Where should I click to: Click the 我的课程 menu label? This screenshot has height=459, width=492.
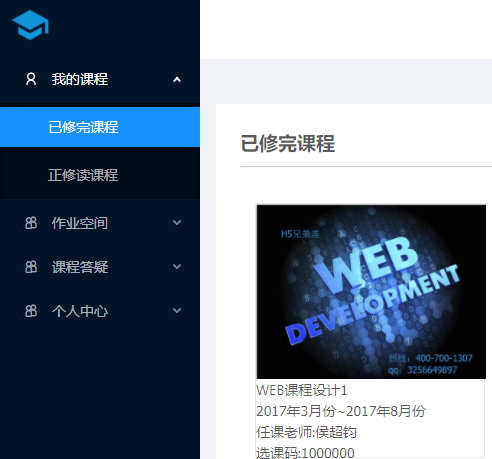click(x=80, y=79)
